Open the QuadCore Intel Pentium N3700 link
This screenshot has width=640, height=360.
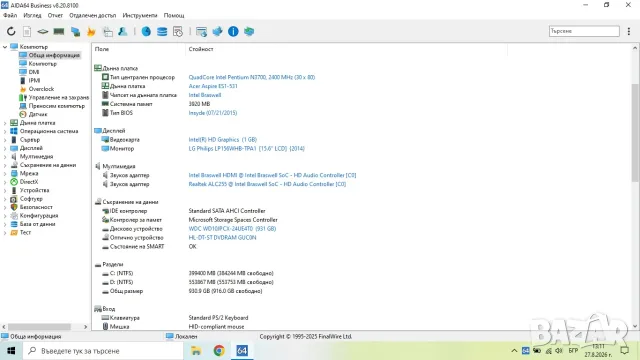coord(251,77)
